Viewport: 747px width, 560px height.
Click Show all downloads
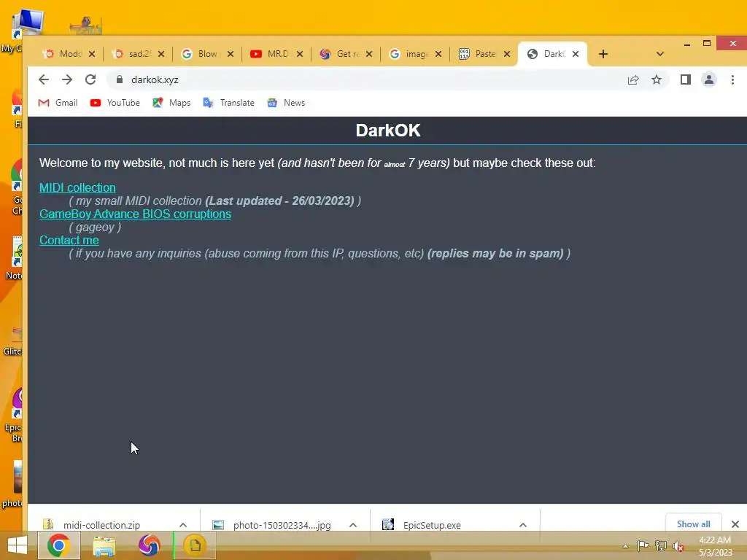click(x=693, y=524)
